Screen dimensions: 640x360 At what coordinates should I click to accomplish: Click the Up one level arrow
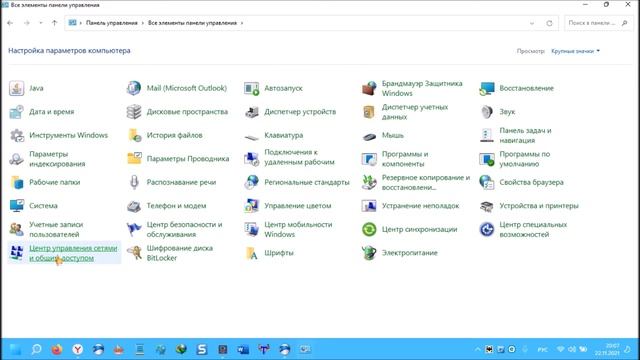point(54,23)
